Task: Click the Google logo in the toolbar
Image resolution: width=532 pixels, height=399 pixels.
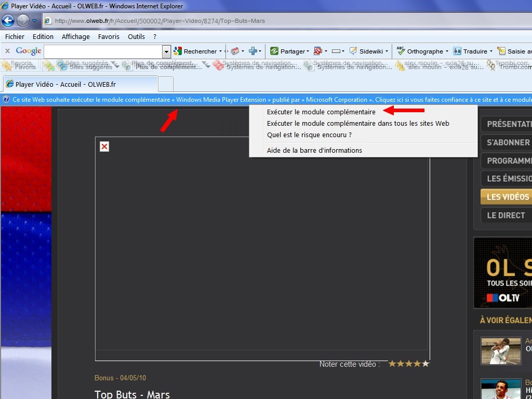Action: tap(29, 51)
